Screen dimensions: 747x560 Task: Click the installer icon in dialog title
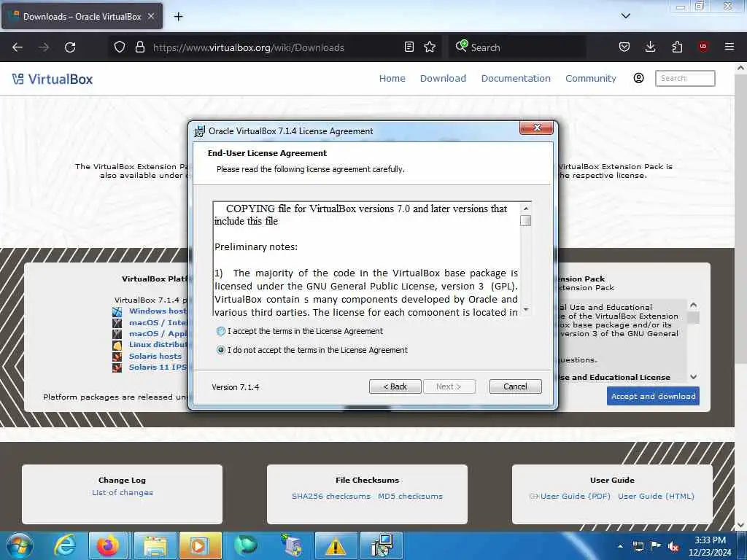[199, 131]
